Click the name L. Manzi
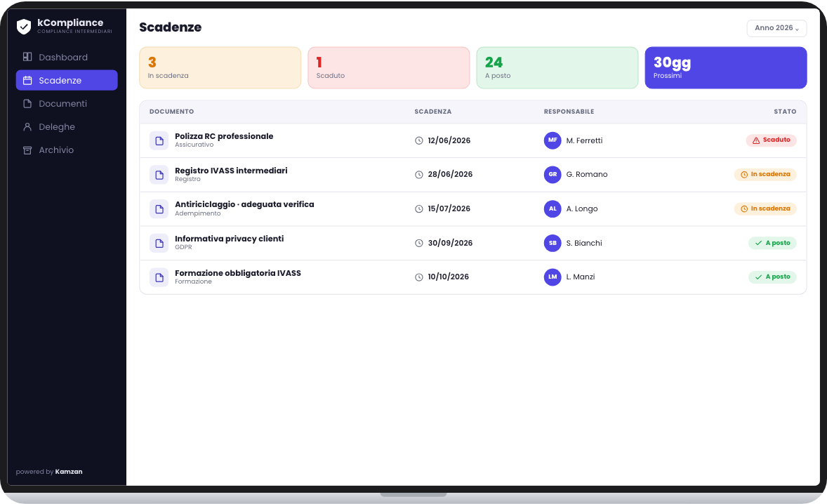Screen dimensions: 827x504 click(580, 277)
